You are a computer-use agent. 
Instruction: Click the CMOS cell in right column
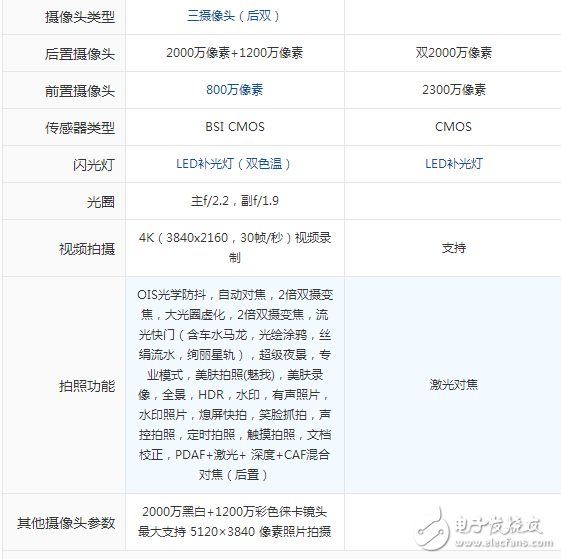[453, 127]
